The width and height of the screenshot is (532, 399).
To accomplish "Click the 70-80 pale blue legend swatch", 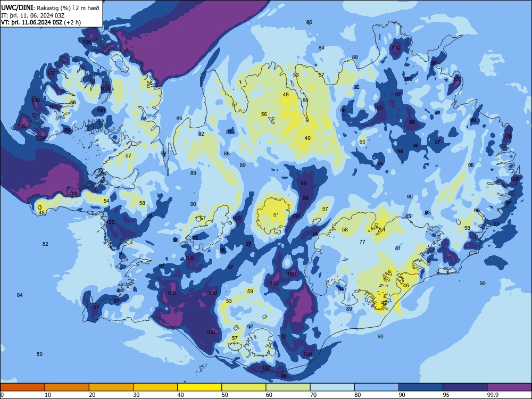I will [x=332, y=387].
